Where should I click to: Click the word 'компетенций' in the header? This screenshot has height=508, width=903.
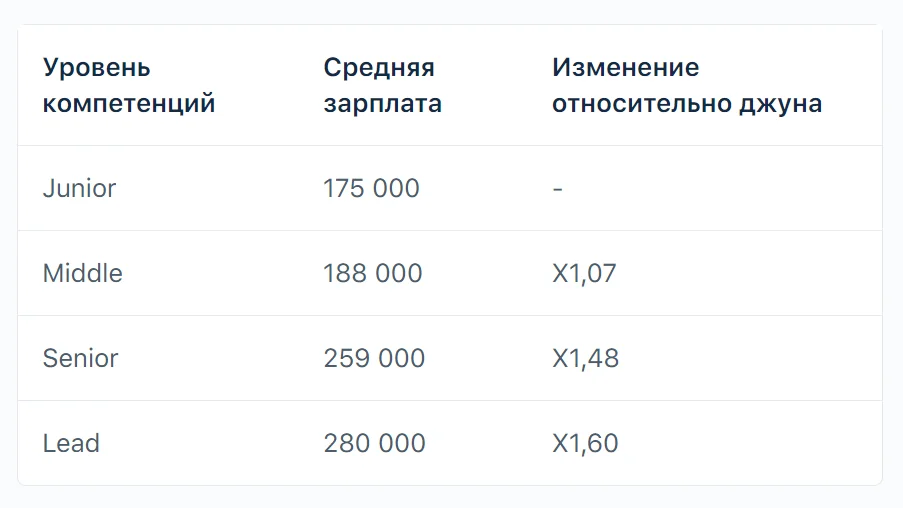[129, 104]
